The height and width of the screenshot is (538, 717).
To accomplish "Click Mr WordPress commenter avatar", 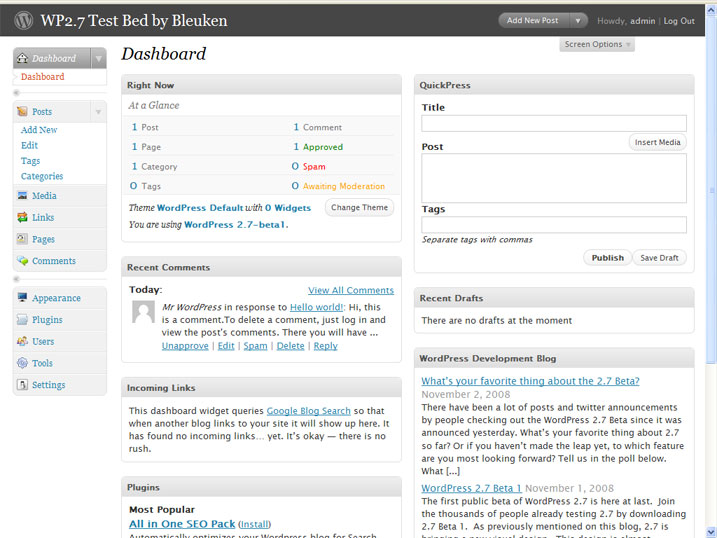I will (144, 312).
